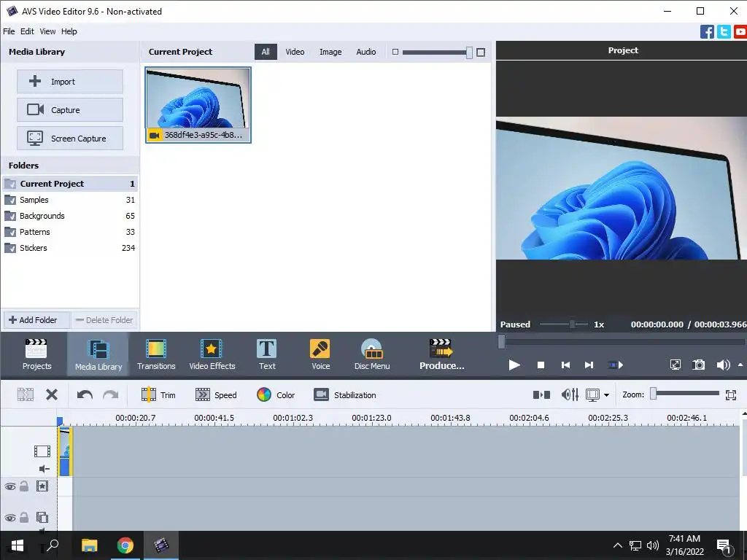747x560 pixels.
Task: Select the Samples folder
Action: [70, 200]
